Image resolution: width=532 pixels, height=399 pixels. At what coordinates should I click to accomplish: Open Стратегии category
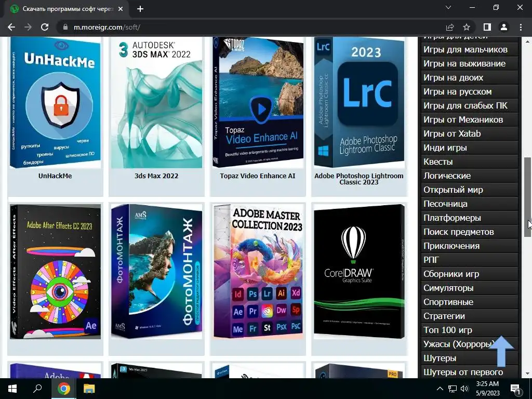pyautogui.click(x=469, y=316)
